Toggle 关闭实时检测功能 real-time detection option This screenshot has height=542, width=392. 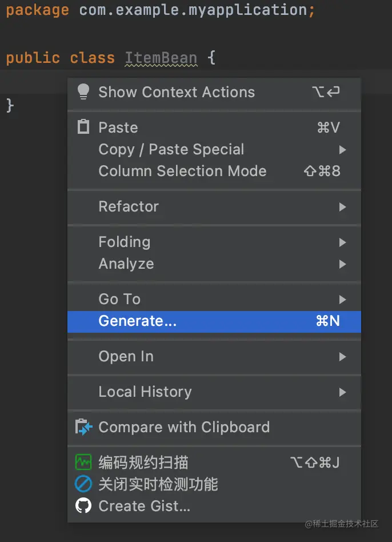point(214,484)
